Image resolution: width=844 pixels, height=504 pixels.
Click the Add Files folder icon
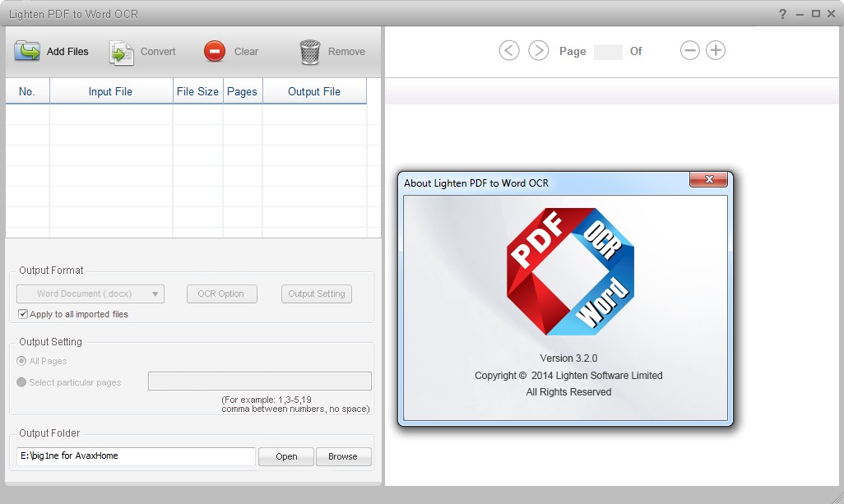(27, 52)
